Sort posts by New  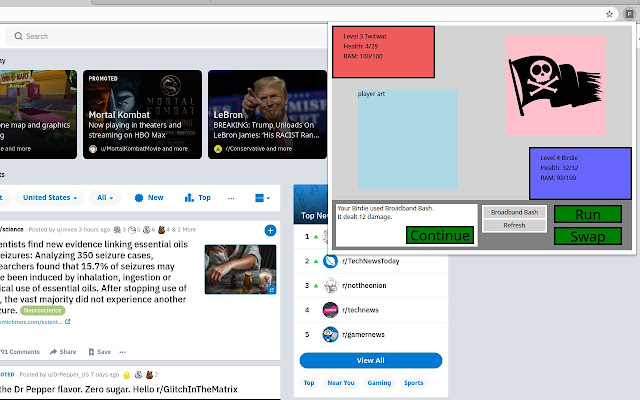(149, 198)
